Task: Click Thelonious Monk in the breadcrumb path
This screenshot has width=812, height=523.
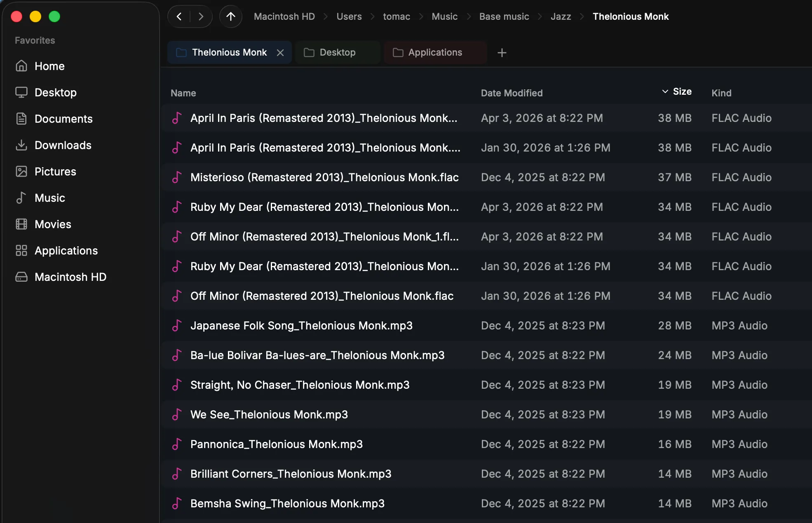Action: point(631,16)
